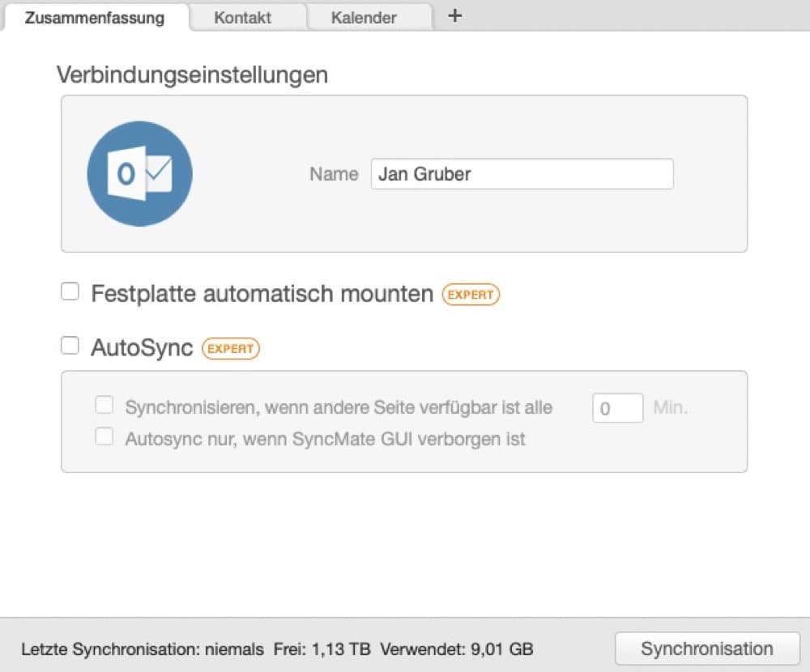Click the Min. label after interval field
810x672 pixels.
pos(670,407)
